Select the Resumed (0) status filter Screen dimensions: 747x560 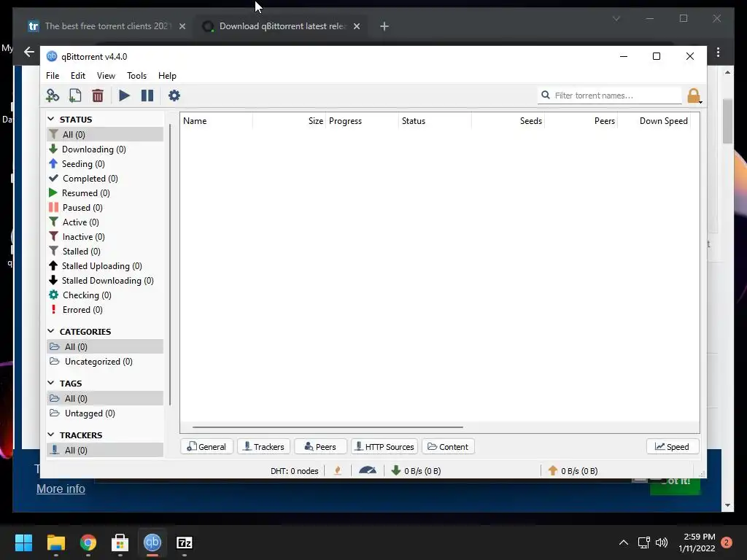pyautogui.click(x=105, y=192)
